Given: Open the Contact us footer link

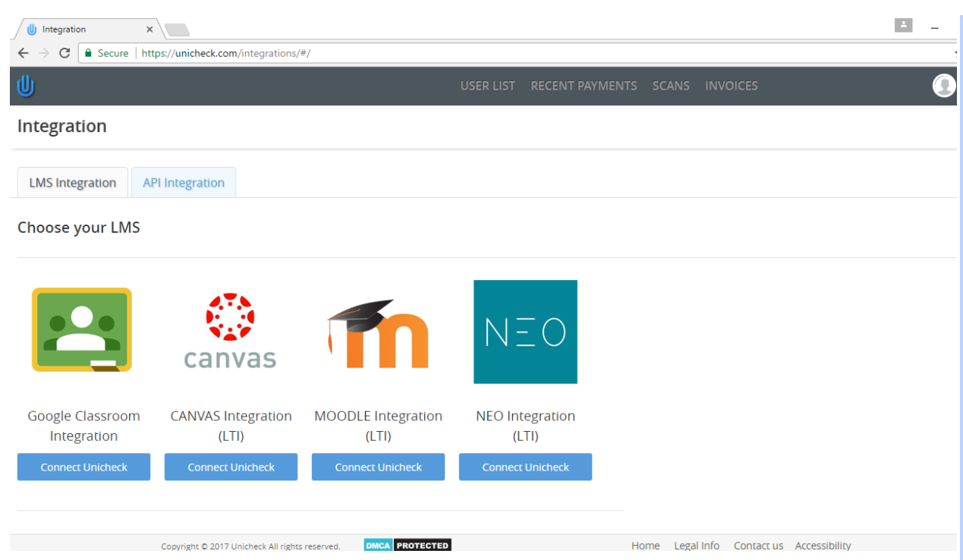Looking at the screenshot, I should (x=758, y=546).
